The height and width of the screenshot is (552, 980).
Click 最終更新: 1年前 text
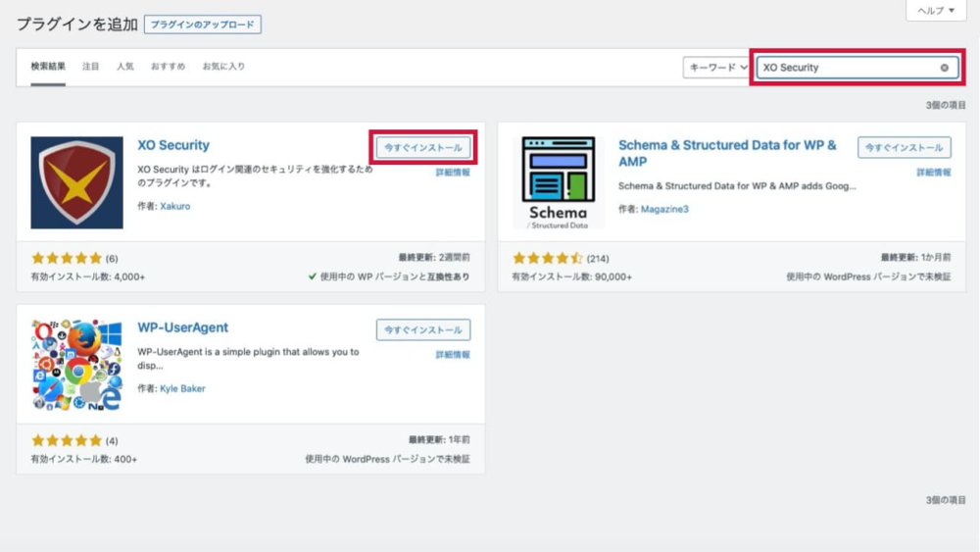439,440
